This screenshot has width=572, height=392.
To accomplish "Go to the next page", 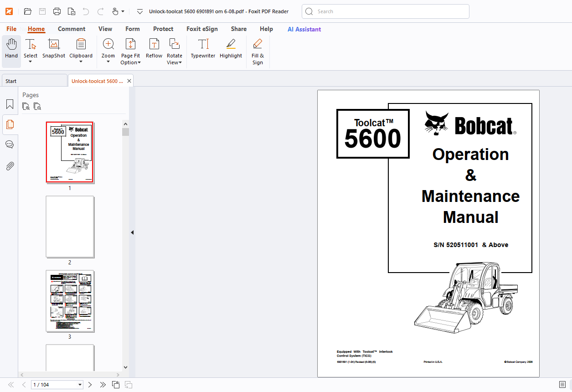I will [x=90, y=385].
